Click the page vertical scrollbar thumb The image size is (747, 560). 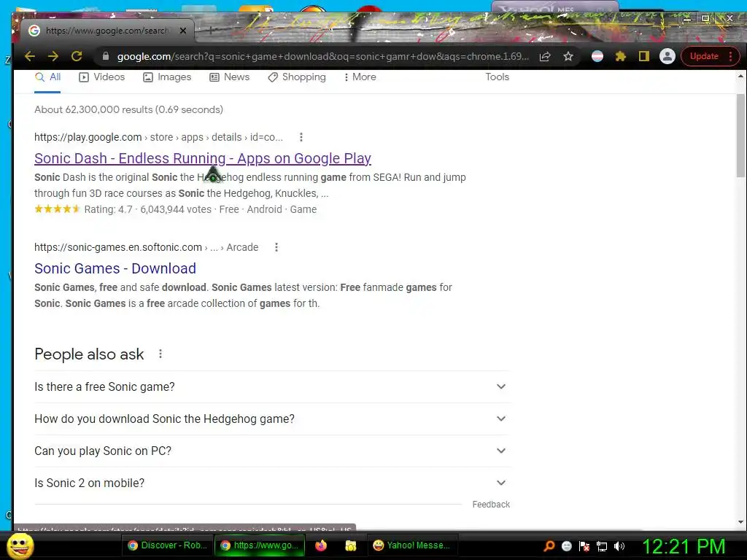pyautogui.click(x=740, y=136)
